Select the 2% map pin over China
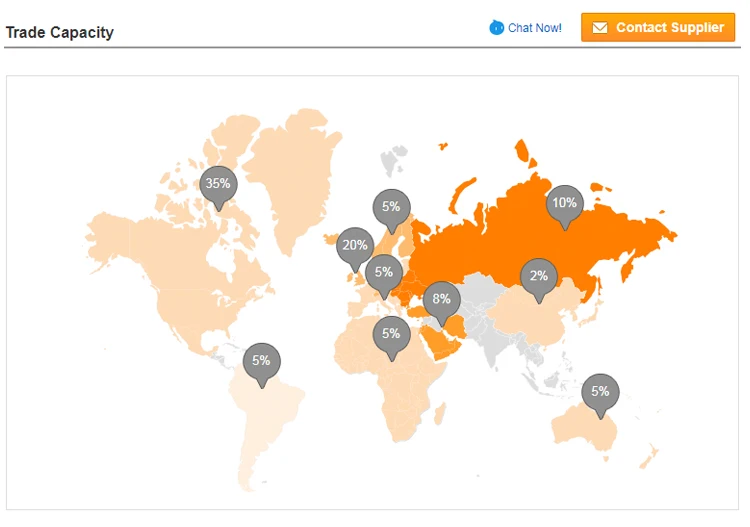The image size is (750, 527). click(x=539, y=279)
